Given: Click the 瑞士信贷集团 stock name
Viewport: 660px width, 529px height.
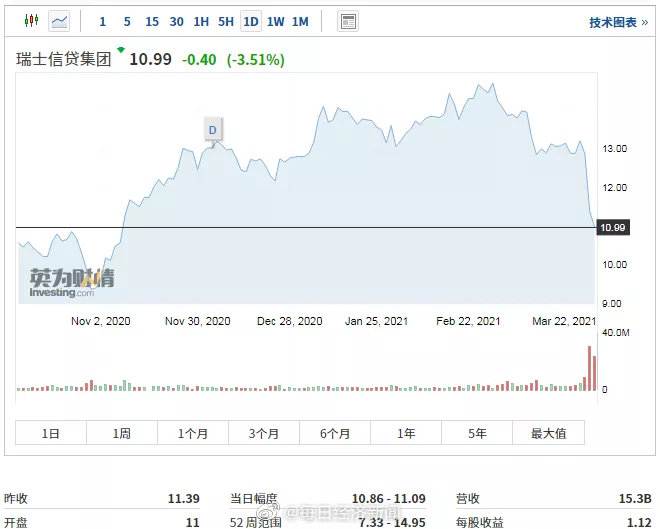Looking at the screenshot, I should pos(64,59).
